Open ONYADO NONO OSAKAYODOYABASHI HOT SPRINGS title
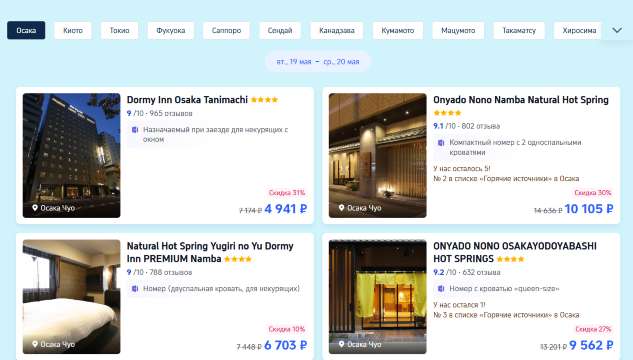 515,252
